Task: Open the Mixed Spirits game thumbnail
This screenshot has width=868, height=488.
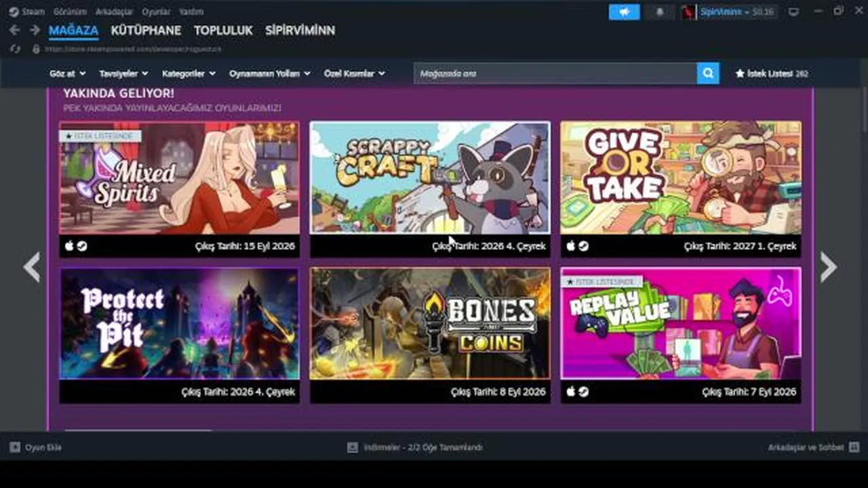Action: click(179, 178)
